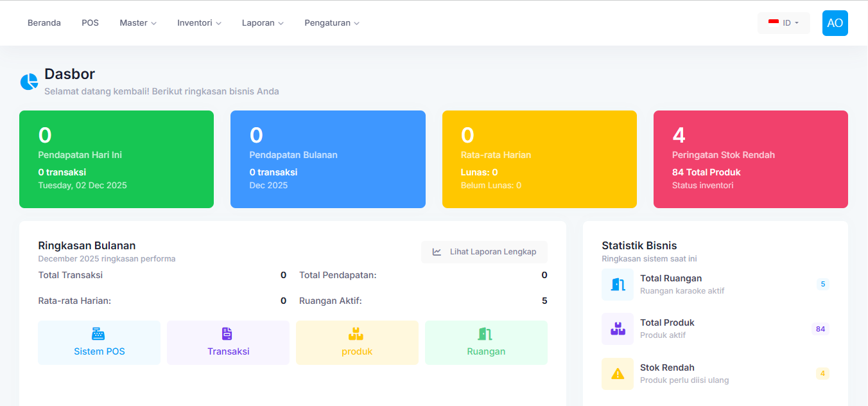Image resolution: width=868 pixels, height=406 pixels.
Task: Click the Total Produk boxes icon
Action: (618, 328)
